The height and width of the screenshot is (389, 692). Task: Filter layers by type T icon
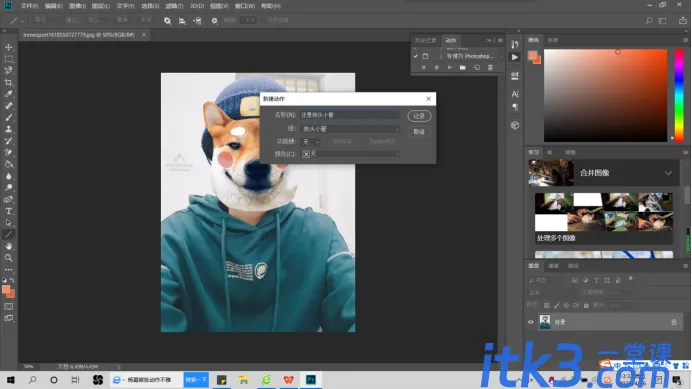coord(596,280)
